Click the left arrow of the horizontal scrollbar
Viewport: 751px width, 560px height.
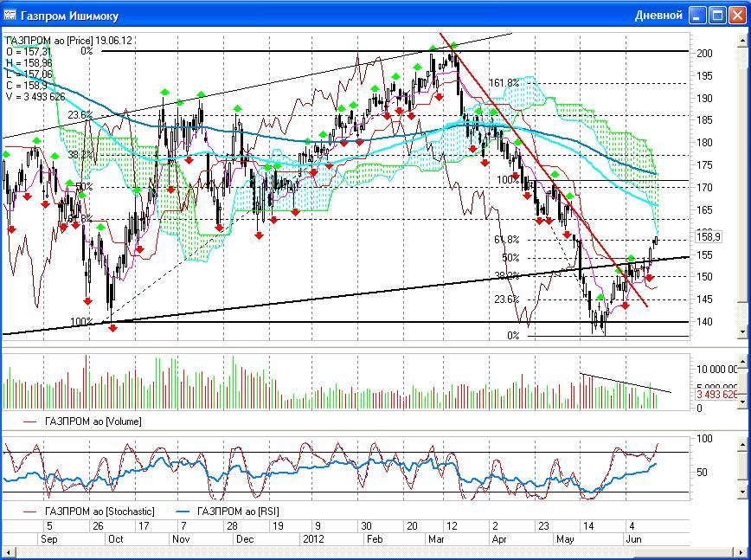9,553
